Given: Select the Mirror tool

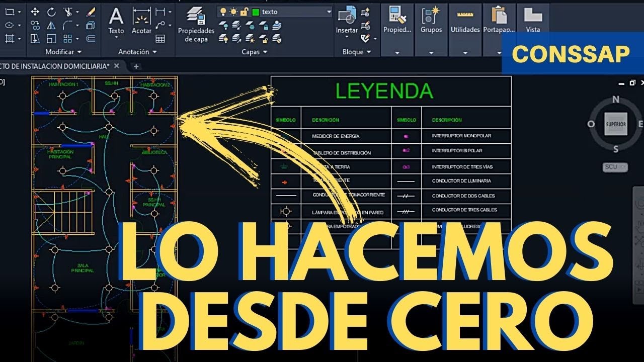Looking at the screenshot, I should pos(51,25).
